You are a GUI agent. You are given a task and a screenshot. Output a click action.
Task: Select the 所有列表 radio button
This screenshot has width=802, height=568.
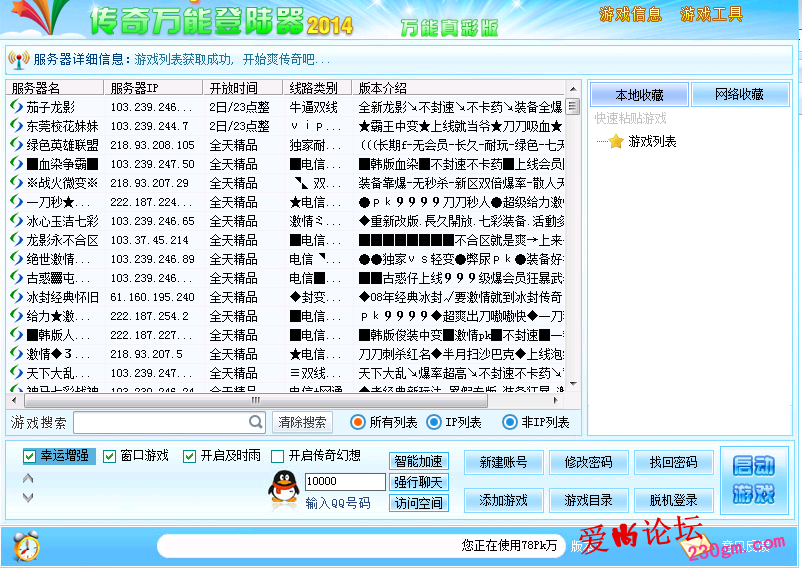pos(358,422)
